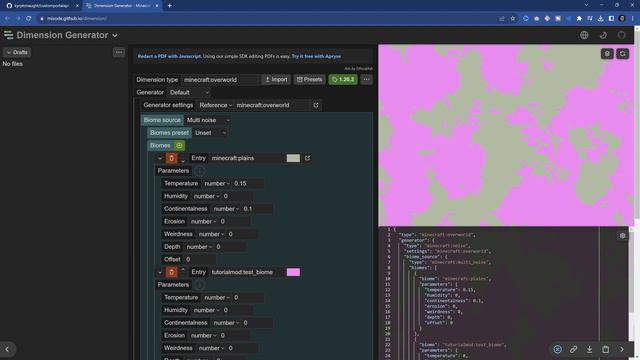The width and height of the screenshot is (640, 360).
Task: Click the left icon button on map preview
Action: 607,54
